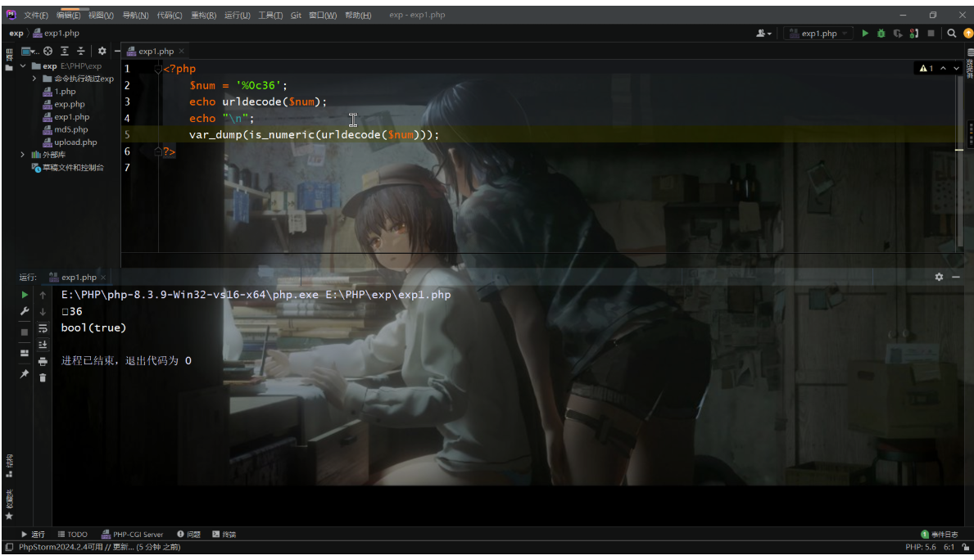This screenshot has height=560, width=974.
Task: Open the Git menu
Action: pos(297,15)
